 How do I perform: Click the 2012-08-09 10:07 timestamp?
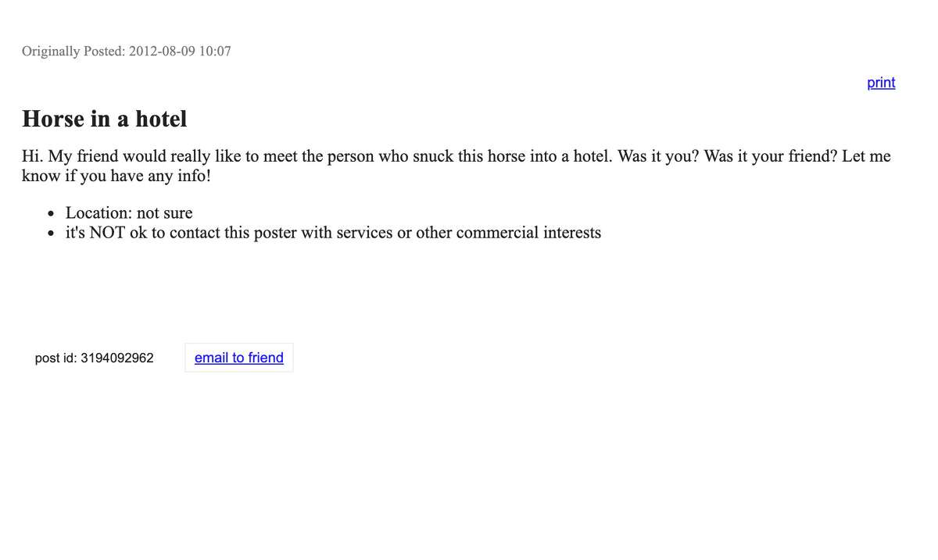click(180, 52)
